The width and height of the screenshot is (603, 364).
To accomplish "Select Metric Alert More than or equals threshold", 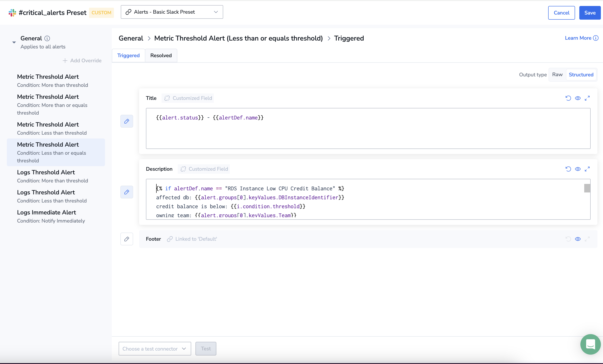I will [x=56, y=105].
